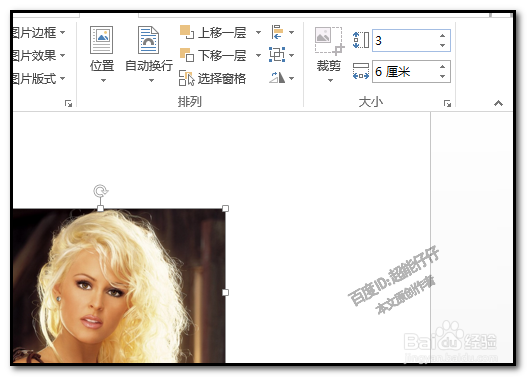Click the shape height icon

point(361,40)
